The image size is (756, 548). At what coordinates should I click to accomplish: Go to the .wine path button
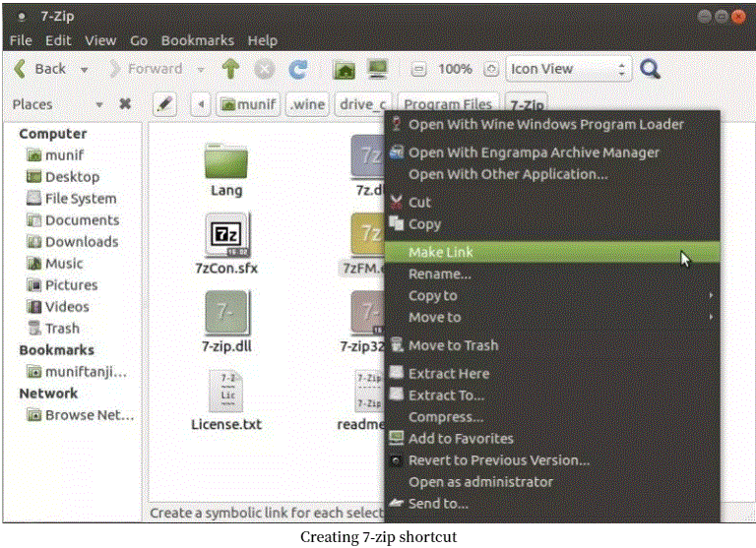click(307, 104)
